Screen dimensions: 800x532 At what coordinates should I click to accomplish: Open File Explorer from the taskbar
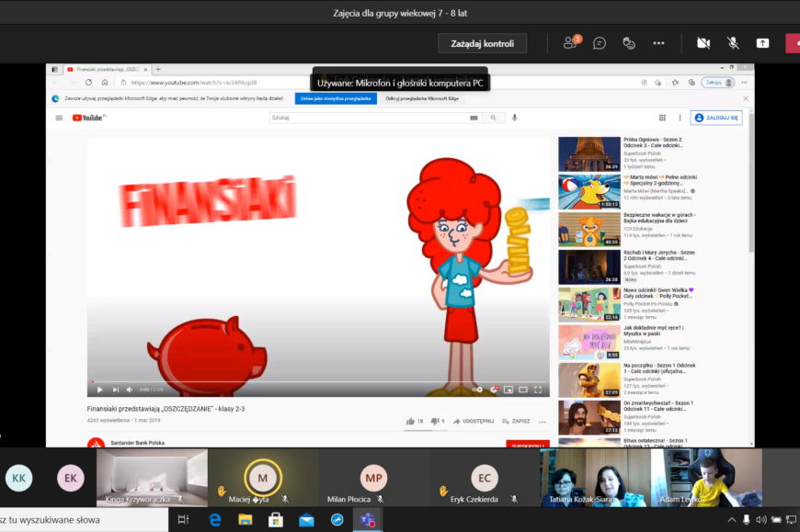click(246, 520)
